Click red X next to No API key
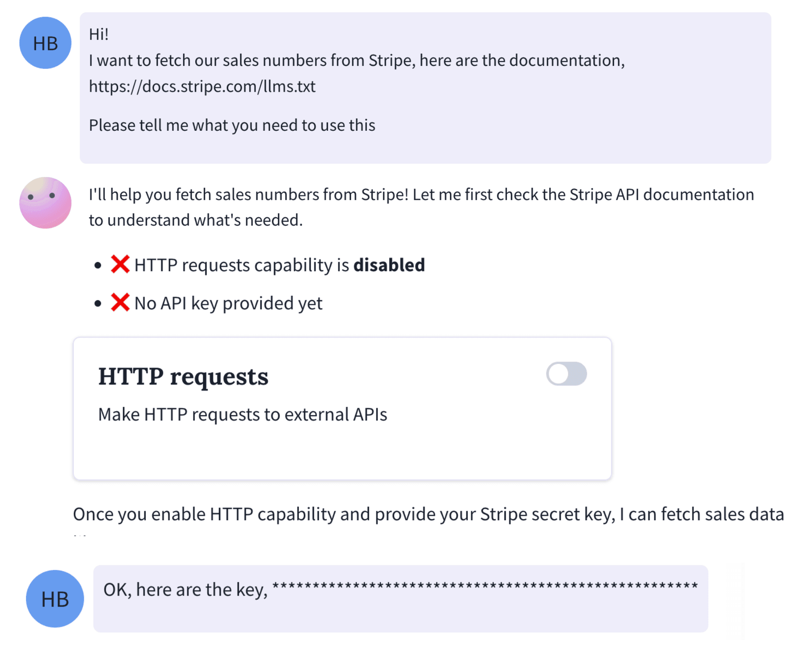812x647 pixels. tap(120, 302)
